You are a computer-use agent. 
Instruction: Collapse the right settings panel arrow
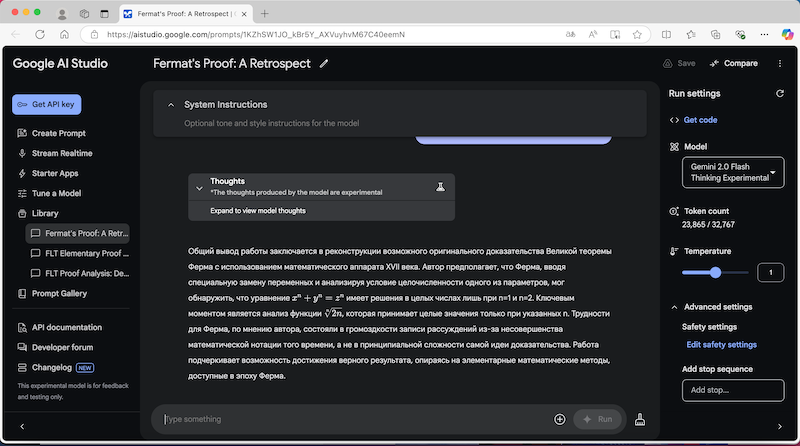[780, 426]
